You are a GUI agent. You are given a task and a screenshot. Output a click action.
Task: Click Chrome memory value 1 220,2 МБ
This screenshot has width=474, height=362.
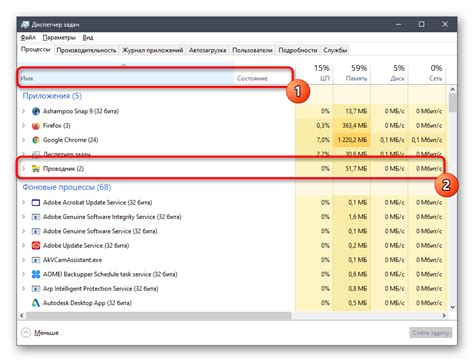352,140
